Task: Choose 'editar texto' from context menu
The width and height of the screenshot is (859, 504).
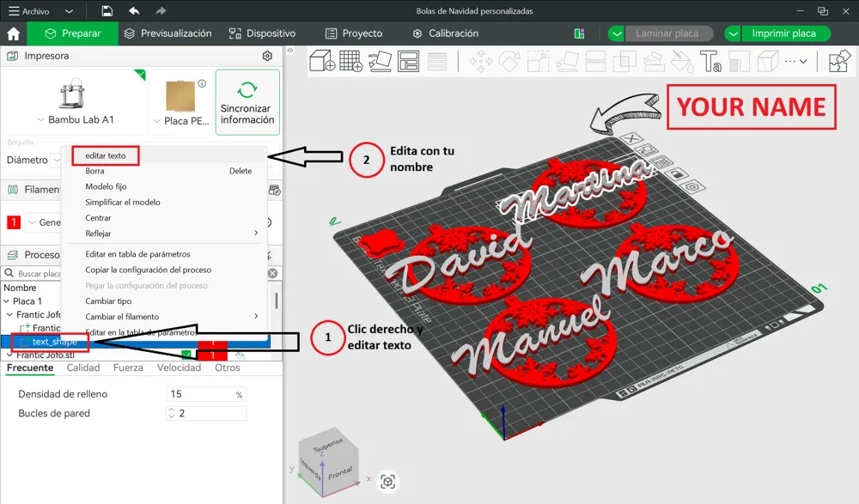Action: (105, 155)
